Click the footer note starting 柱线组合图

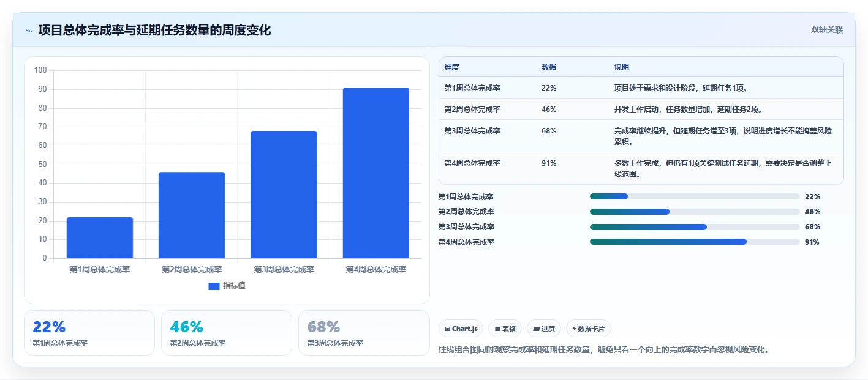603,350
